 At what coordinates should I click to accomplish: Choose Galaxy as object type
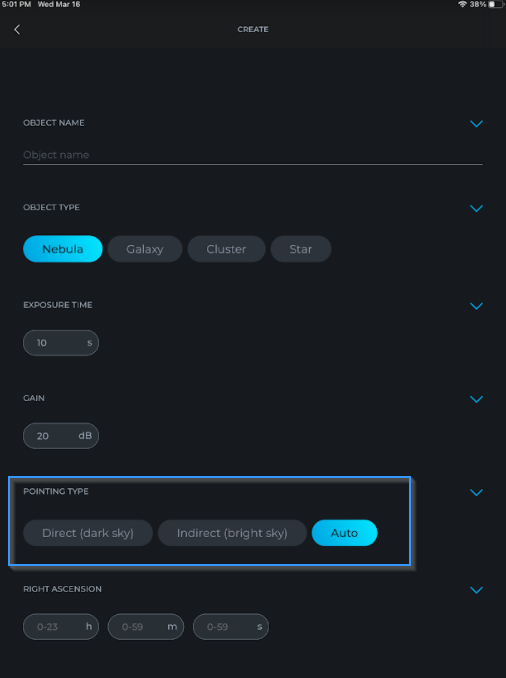coord(145,249)
